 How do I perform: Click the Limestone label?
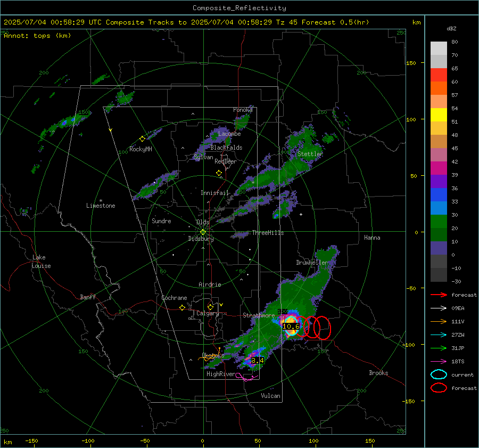point(101,206)
